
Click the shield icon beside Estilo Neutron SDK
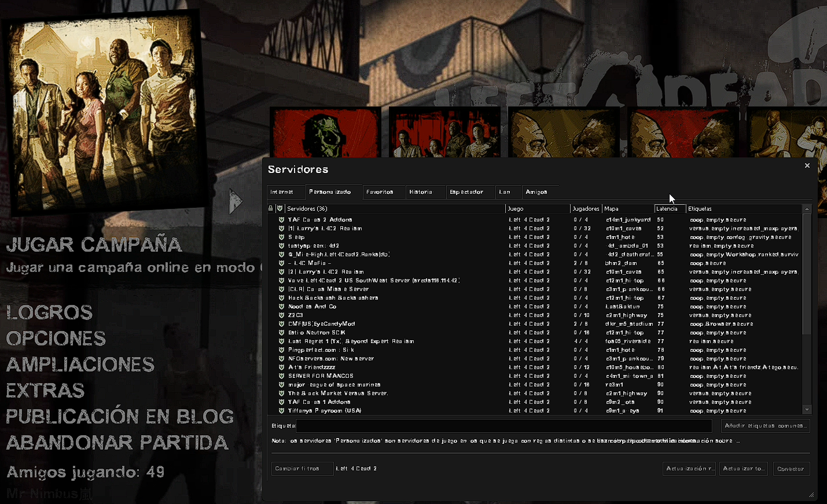coord(281,333)
